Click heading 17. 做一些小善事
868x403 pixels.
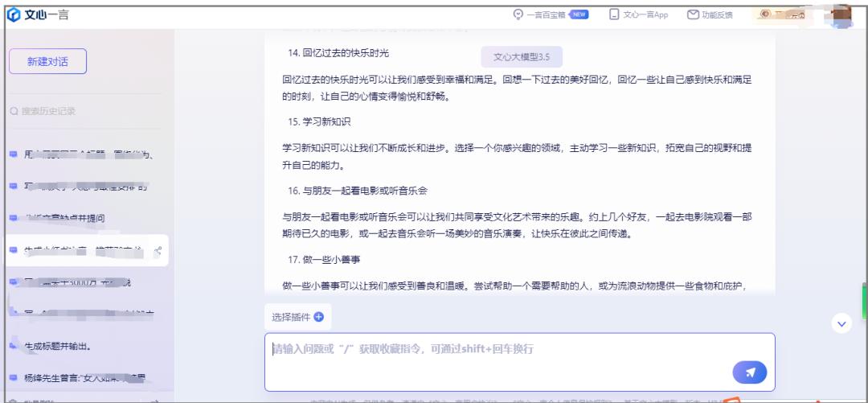(324, 260)
